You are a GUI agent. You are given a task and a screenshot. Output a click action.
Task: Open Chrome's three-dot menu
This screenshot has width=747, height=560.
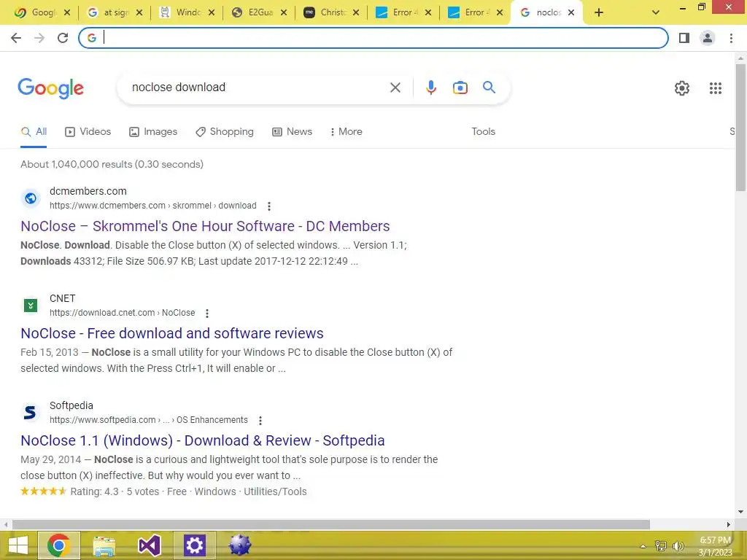(x=731, y=38)
